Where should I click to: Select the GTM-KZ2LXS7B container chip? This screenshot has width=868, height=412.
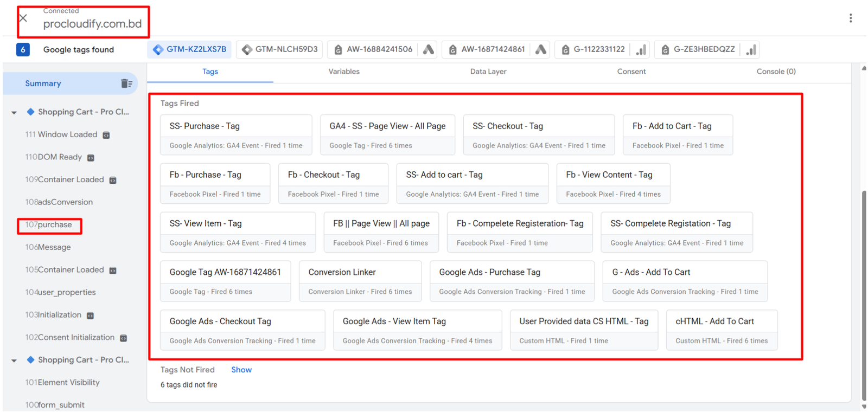click(189, 49)
